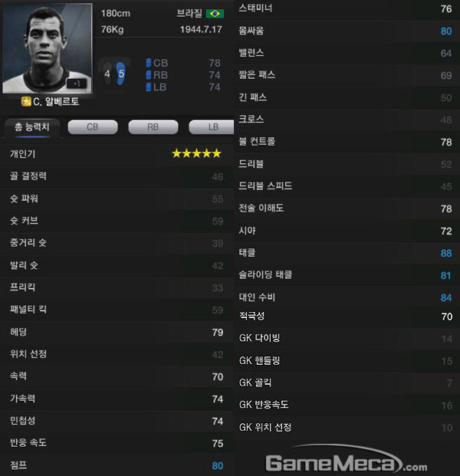This screenshot has height=476, width=460.
Task: Click the five-star 개인기 rating
Action: click(196, 153)
